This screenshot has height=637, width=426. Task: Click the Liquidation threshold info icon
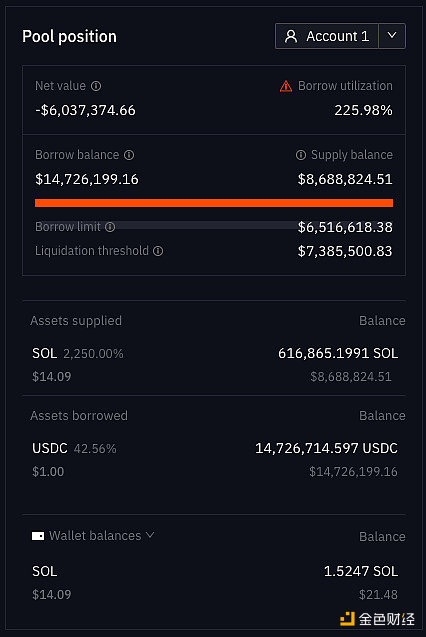tap(158, 251)
